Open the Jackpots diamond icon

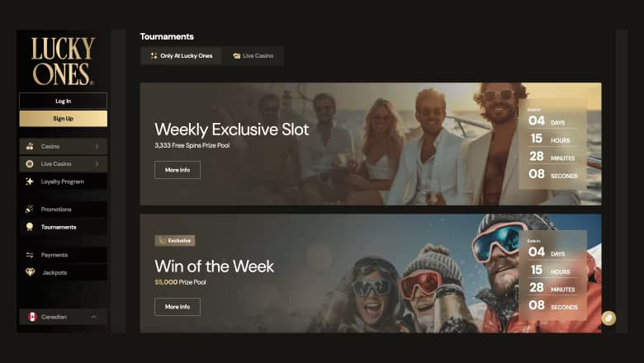click(30, 272)
